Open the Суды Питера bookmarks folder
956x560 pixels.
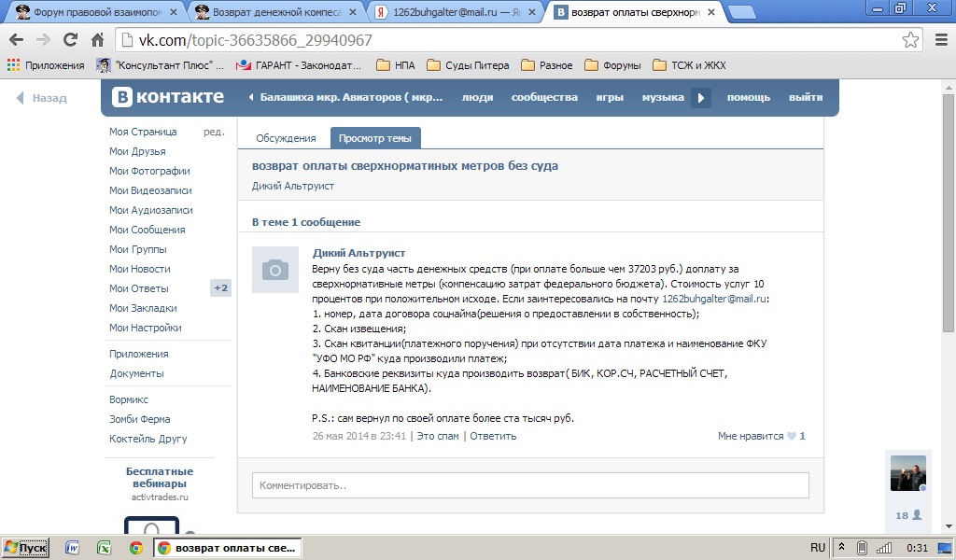[x=468, y=65]
